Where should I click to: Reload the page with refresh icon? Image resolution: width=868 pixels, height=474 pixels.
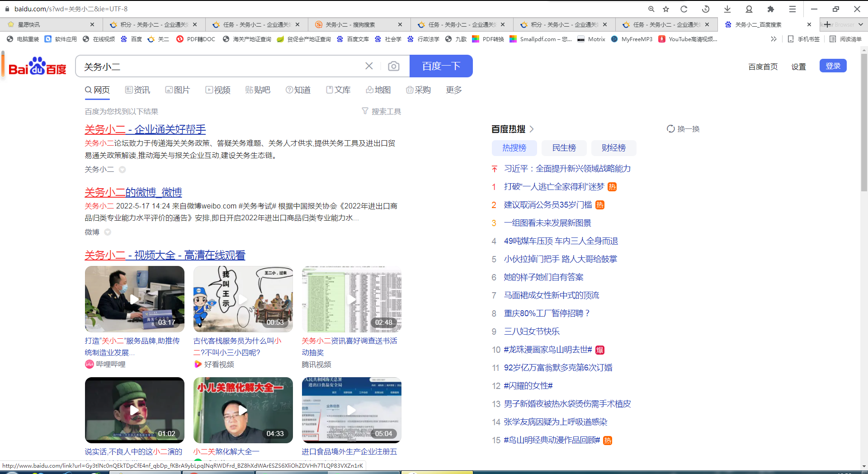(x=684, y=9)
